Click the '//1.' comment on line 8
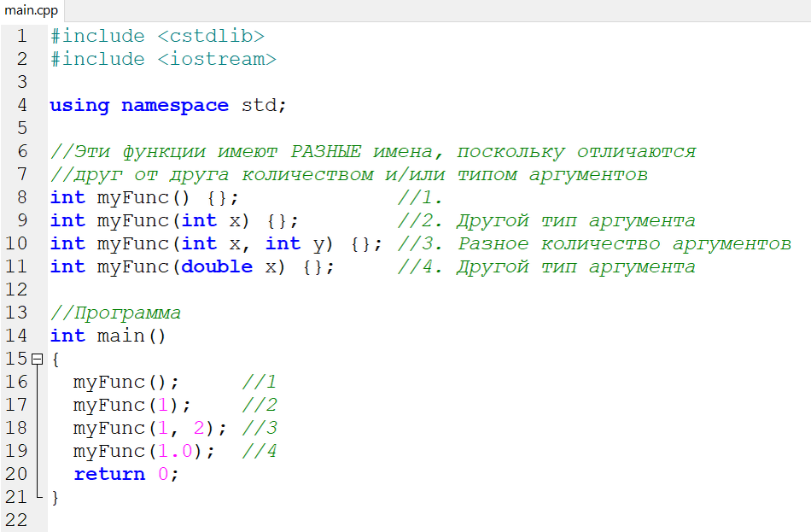 [420, 198]
